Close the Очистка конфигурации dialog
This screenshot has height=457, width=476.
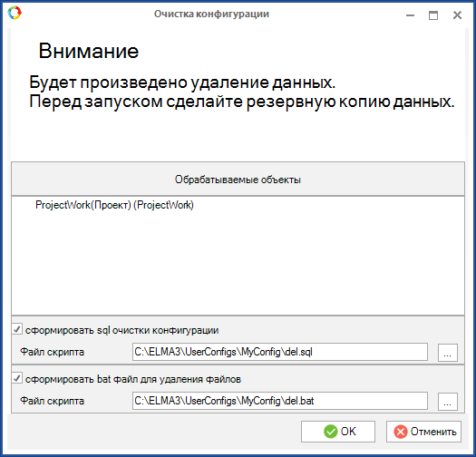pyautogui.click(x=457, y=15)
